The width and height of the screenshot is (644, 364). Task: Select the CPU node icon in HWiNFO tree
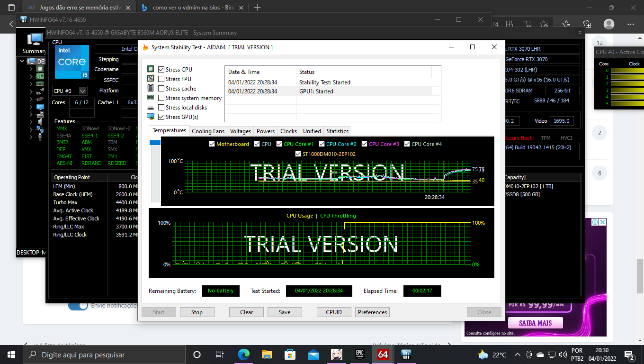[x=40, y=69]
